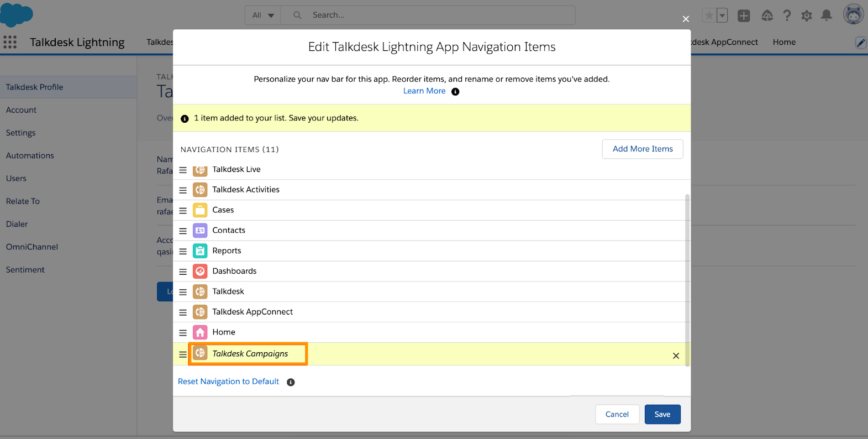Open the Favorites star icon
The height and width of the screenshot is (439, 868).
coord(709,15)
